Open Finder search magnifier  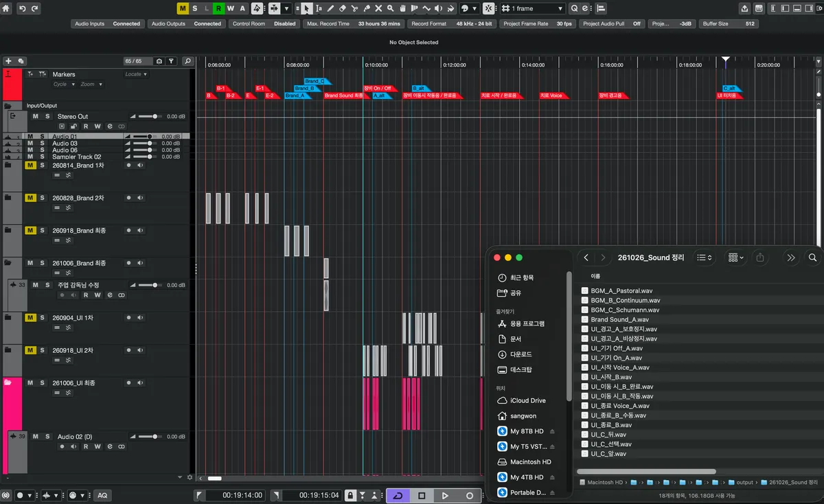tap(813, 257)
